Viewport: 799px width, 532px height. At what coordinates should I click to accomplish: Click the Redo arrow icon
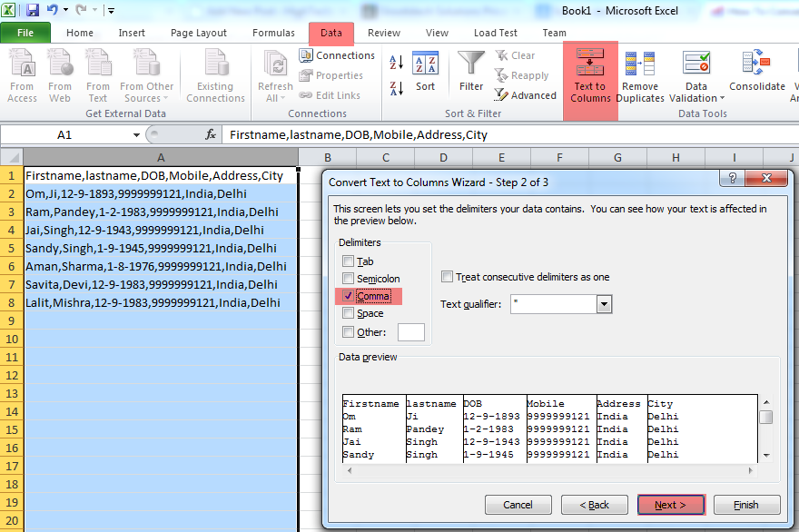pyautogui.click(x=81, y=10)
